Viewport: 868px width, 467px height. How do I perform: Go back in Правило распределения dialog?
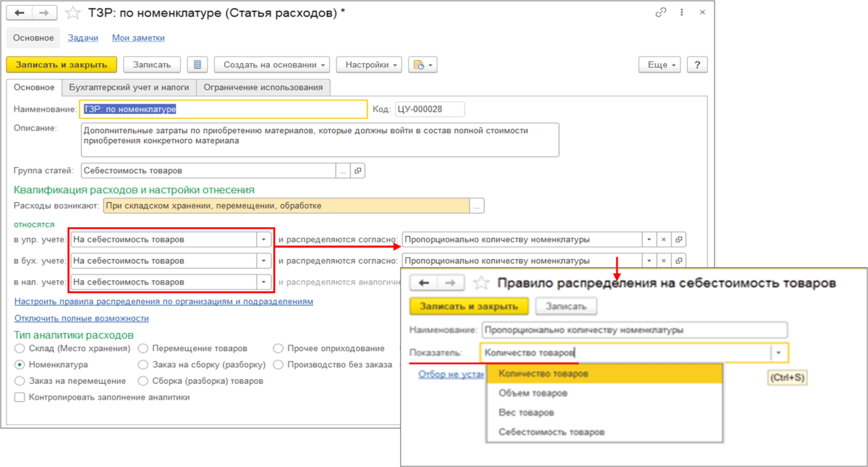click(x=425, y=283)
